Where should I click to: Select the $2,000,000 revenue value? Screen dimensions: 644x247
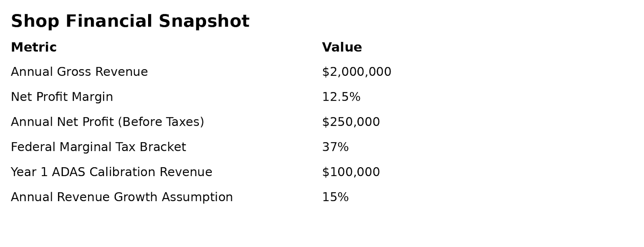tap(356, 72)
